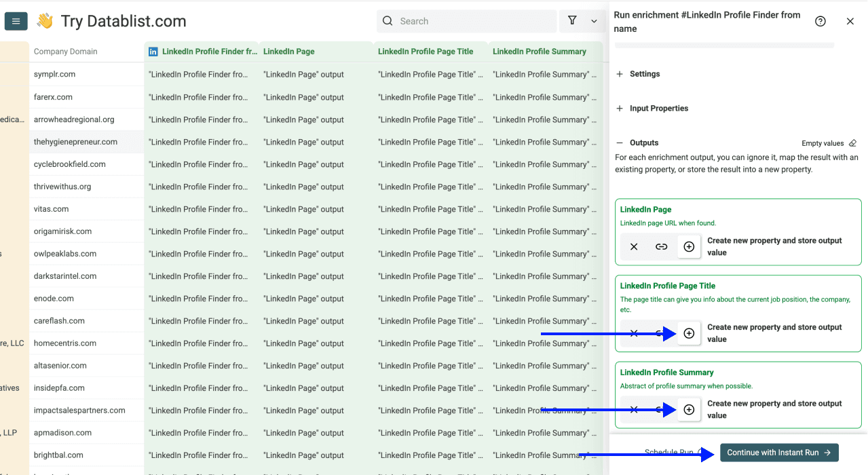
Task: Click the loading progress bar under the panel title
Action: pyautogui.click(x=723, y=45)
